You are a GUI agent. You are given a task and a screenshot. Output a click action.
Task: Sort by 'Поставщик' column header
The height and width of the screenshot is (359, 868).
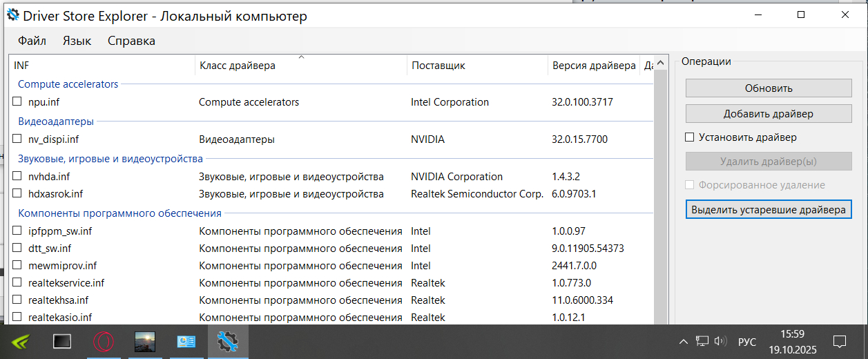click(438, 66)
